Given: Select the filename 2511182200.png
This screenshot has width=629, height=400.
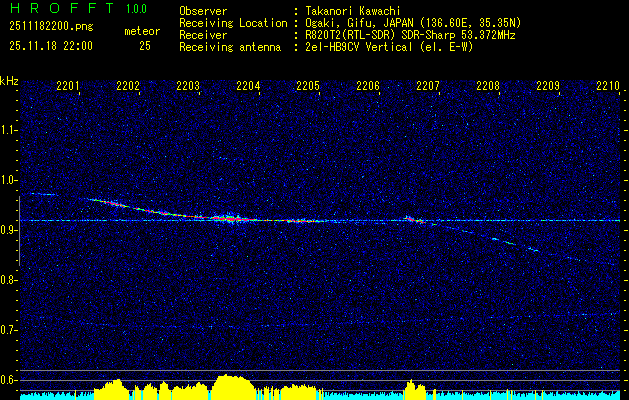Looking at the screenshot, I should [51, 26].
